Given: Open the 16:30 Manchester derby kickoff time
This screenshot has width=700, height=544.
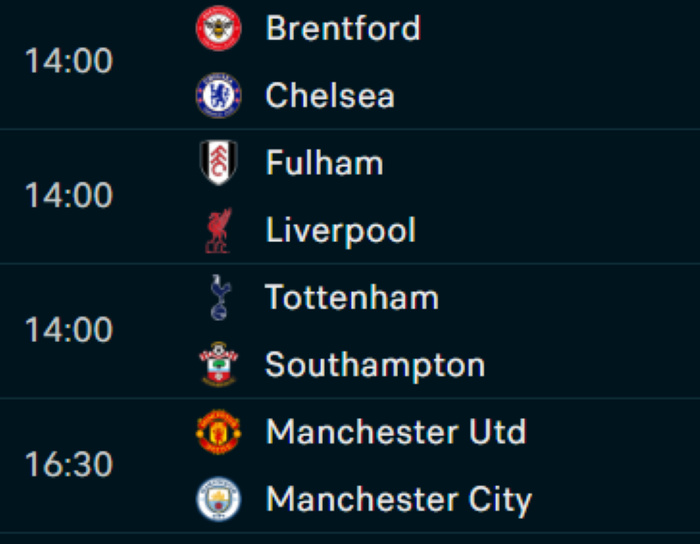Looking at the screenshot, I should pyautogui.click(x=69, y=466).
